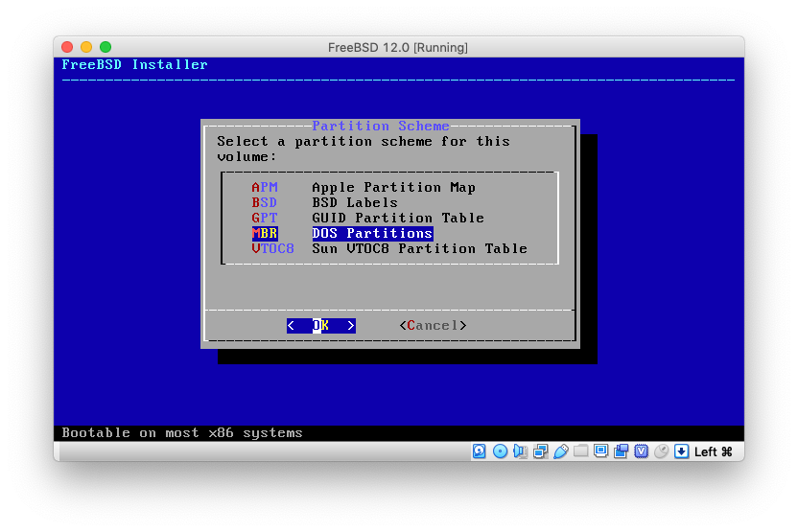Click the hard disk activity icon
Image resolution: width=798 pixels, height=532 pixels.
pos(479,451)
